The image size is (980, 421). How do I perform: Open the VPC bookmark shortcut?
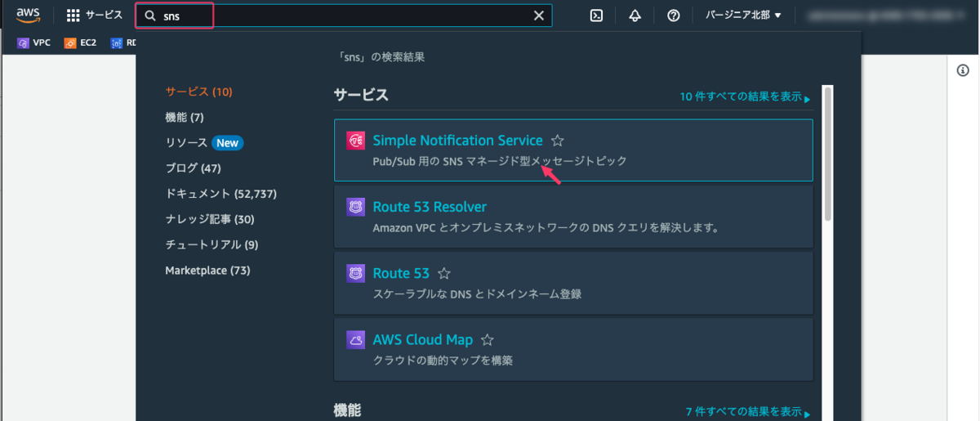click(x=34, y=43)
